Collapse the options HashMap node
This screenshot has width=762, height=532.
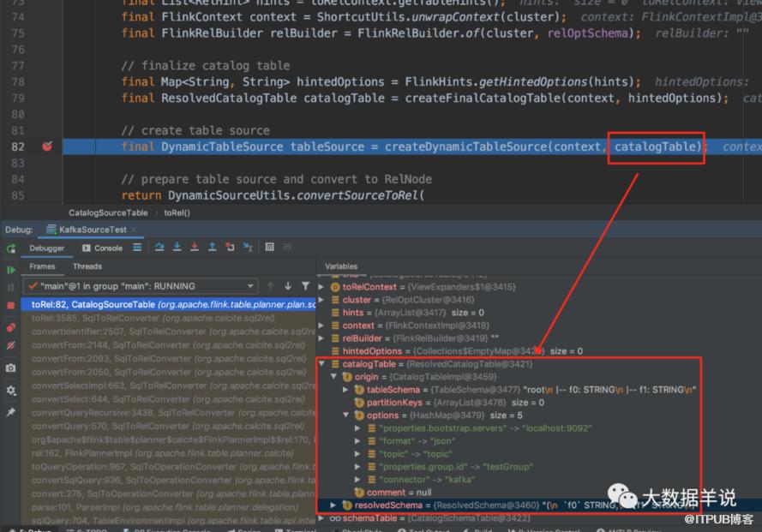point(345,415)
